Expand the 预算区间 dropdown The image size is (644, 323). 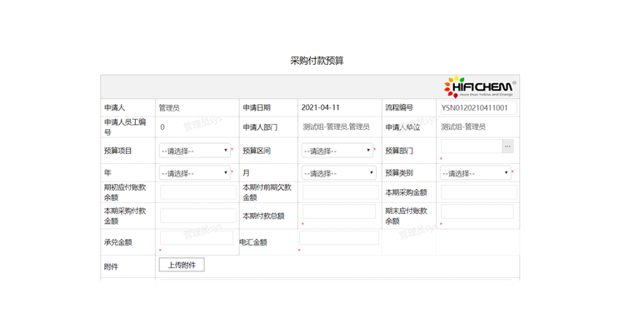tap(337, 151)
